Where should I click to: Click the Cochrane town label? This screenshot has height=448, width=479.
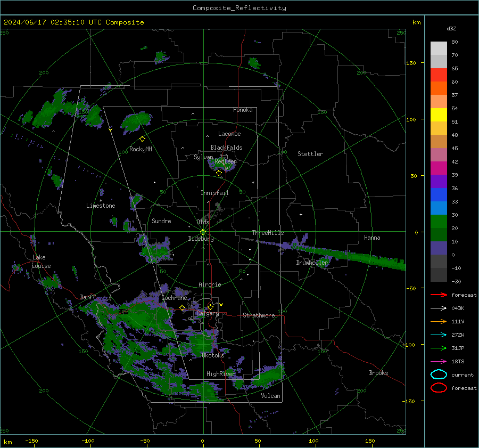(174, 298)
